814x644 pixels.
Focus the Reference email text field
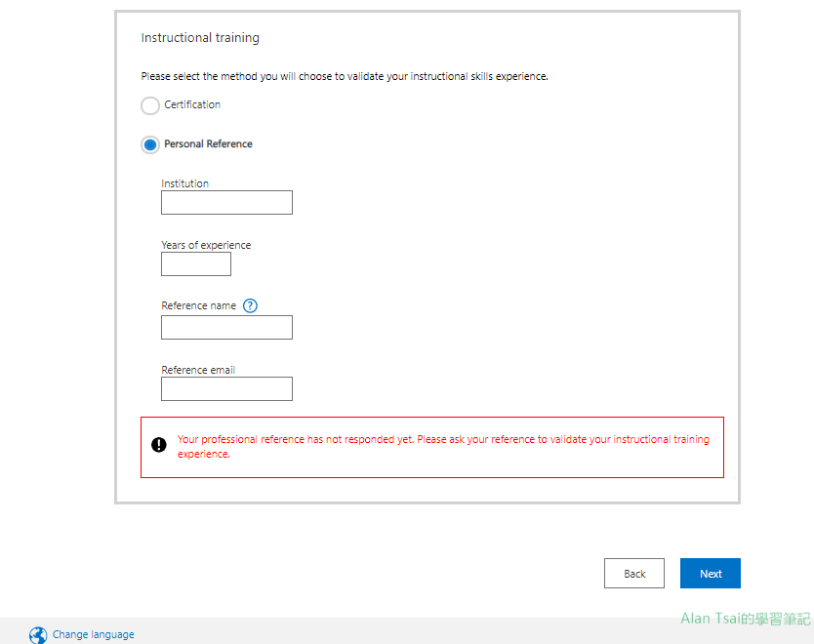pos(226,388)
